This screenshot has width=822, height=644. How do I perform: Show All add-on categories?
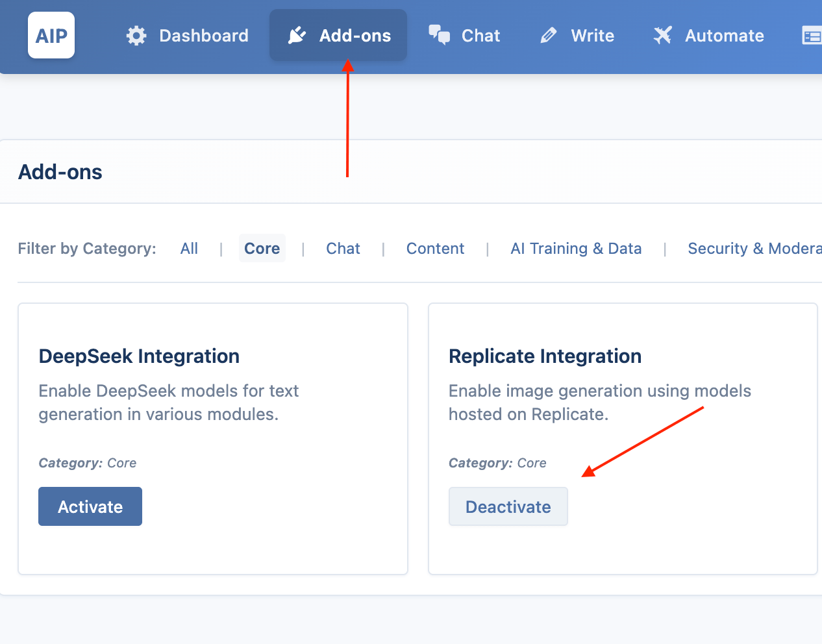[x=189, y=249]
